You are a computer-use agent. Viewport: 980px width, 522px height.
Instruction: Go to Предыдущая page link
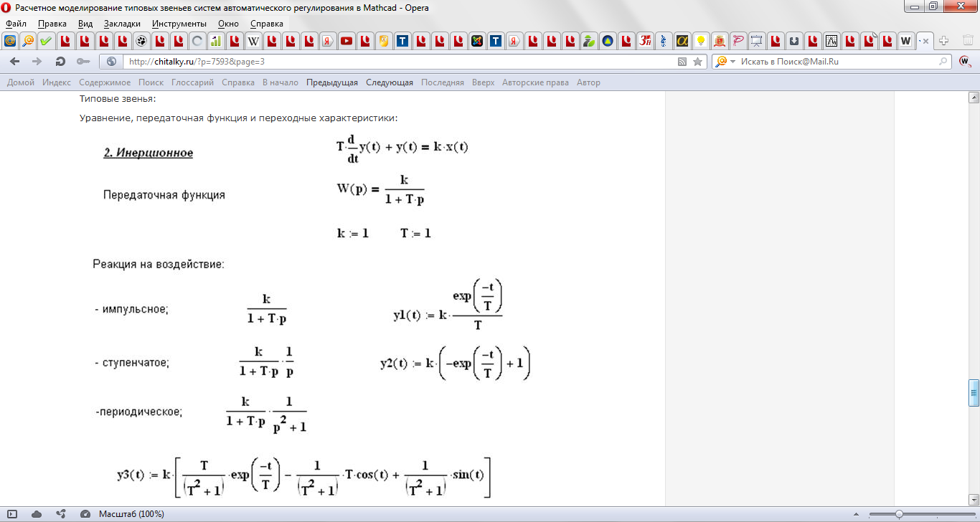click(x=332, y=82)
